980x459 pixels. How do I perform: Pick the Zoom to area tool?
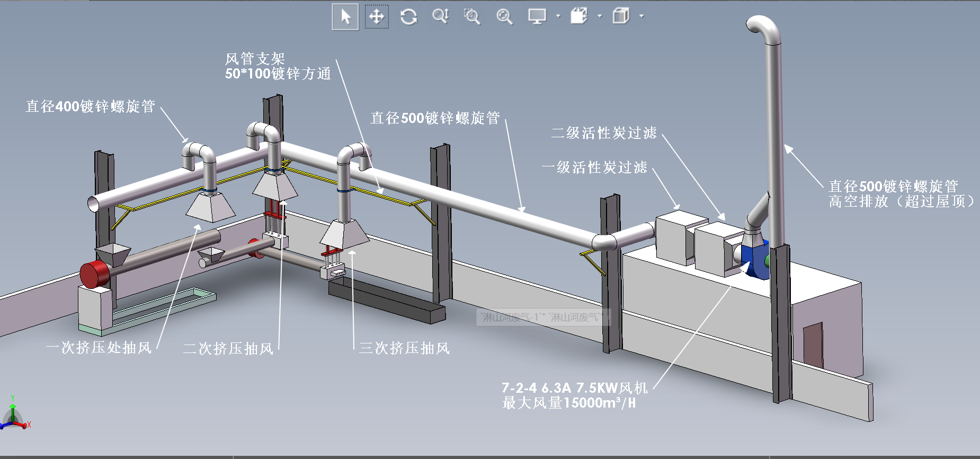(472, 16)
